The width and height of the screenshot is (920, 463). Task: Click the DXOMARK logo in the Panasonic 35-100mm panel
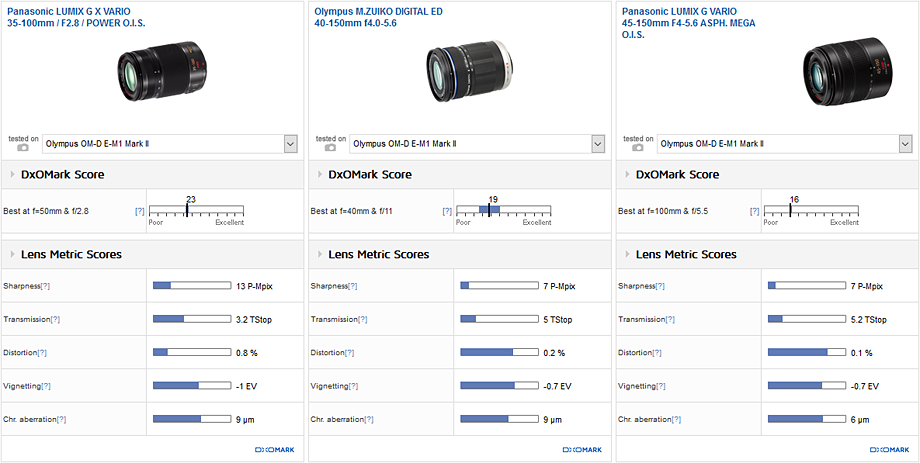point(275,450)
